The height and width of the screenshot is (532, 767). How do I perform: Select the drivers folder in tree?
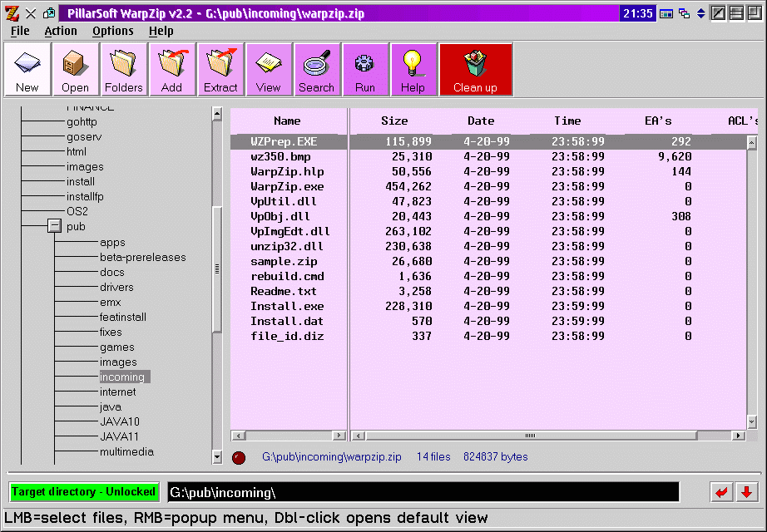tap(116, 287)
